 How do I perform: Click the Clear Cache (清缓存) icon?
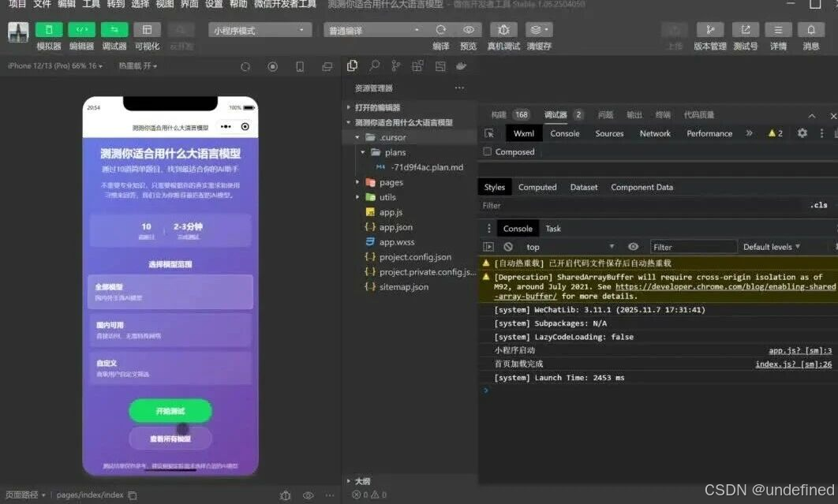[x=539, y=30]
